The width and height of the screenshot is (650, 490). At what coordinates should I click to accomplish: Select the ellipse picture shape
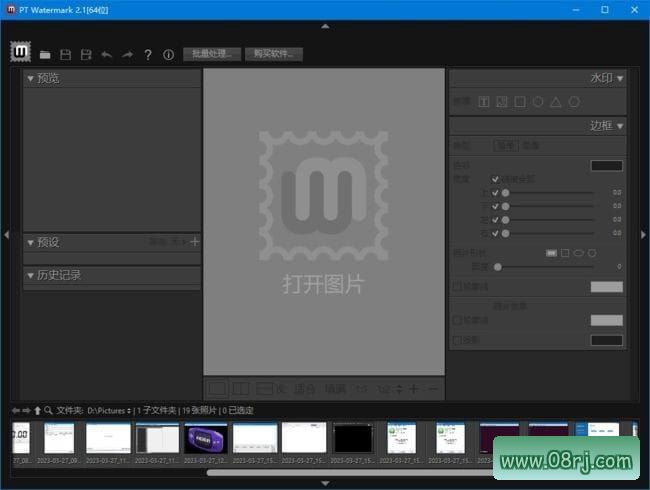(578, 253)
